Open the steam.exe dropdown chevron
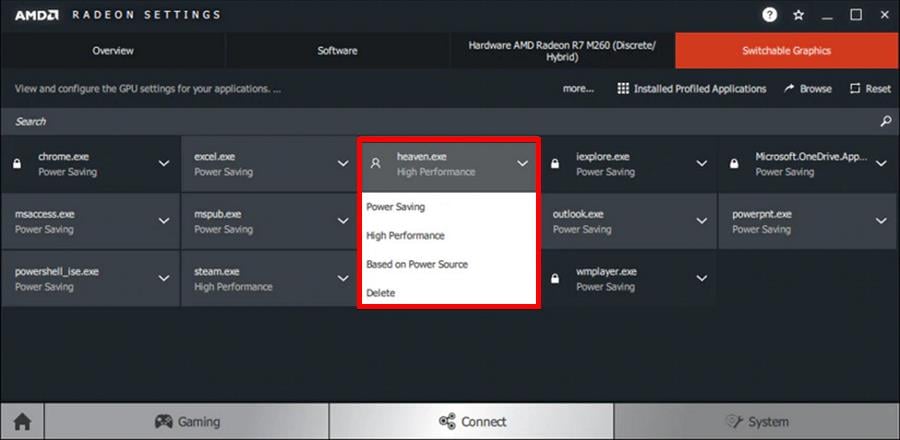900x440 pixels. pos(343,279)
